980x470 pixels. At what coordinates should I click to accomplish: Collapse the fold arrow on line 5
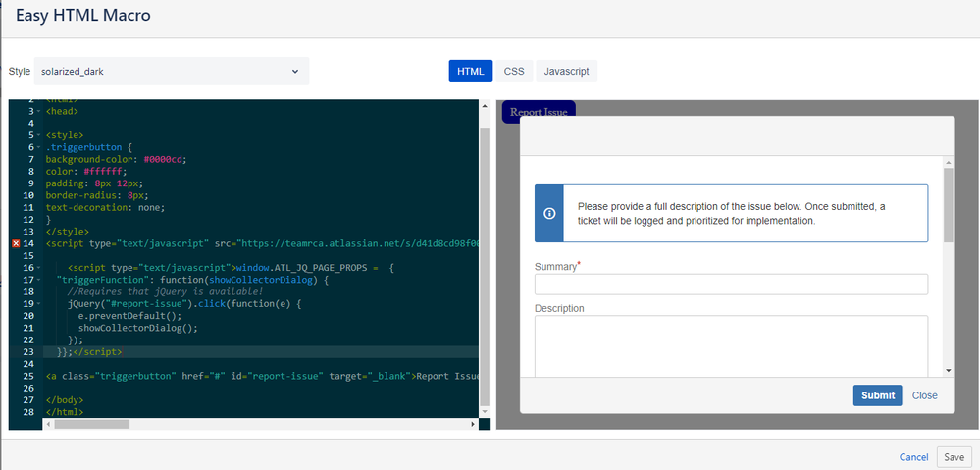[39, 135]
